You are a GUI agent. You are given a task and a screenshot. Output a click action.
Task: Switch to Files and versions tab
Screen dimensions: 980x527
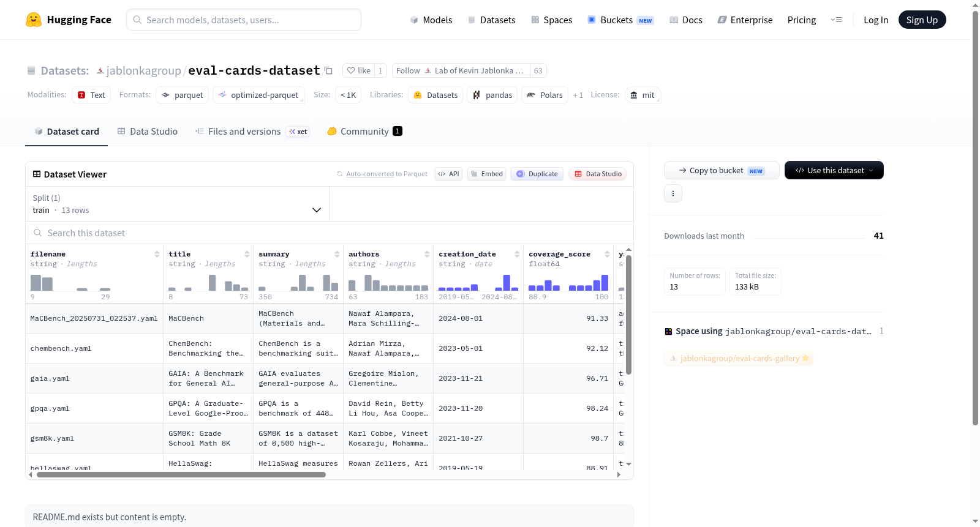(252, 131)
